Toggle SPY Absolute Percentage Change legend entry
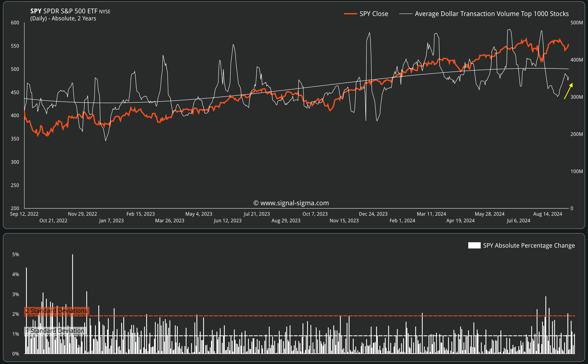The height and width of the screenshot is (364, 588). pyautogui.click(x=521, y=245)
